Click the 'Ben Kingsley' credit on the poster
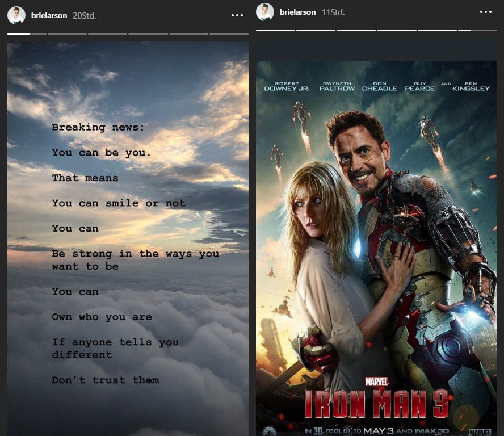The height and width of the screenshot is (436, 504). (x=471, y=86)
